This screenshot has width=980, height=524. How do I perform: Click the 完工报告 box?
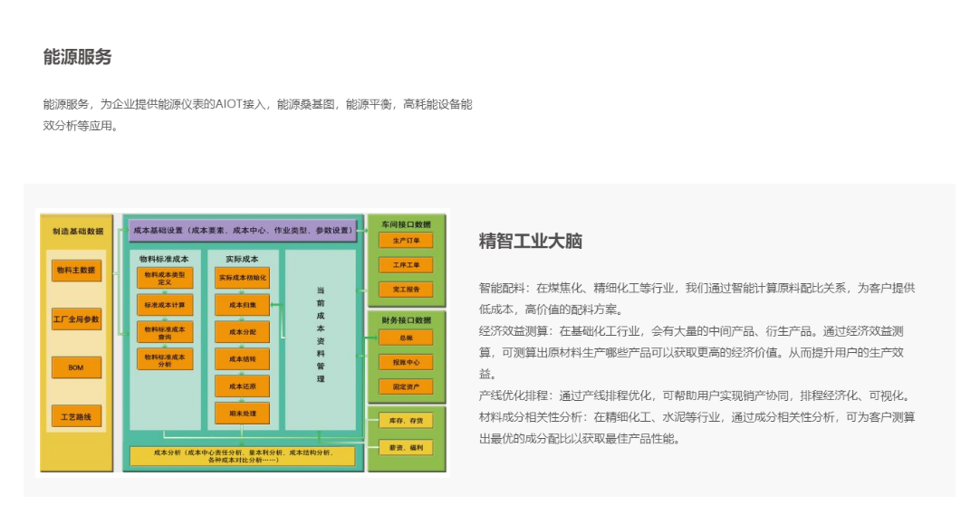[x=405, y=290]
